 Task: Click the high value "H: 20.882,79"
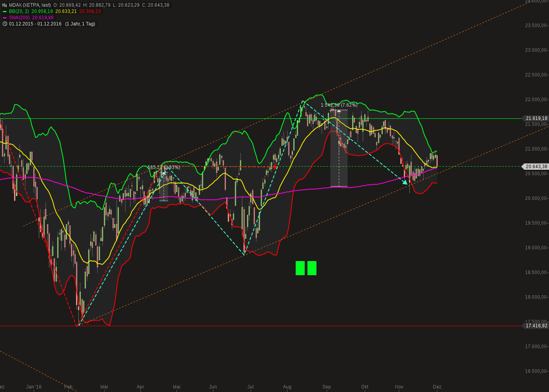coord(97,5)
